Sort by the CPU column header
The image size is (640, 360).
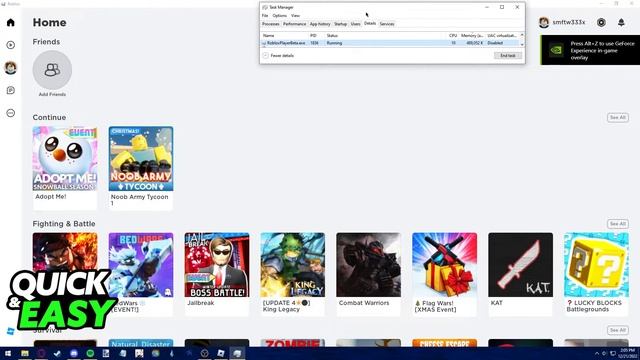tap(452, 36)
